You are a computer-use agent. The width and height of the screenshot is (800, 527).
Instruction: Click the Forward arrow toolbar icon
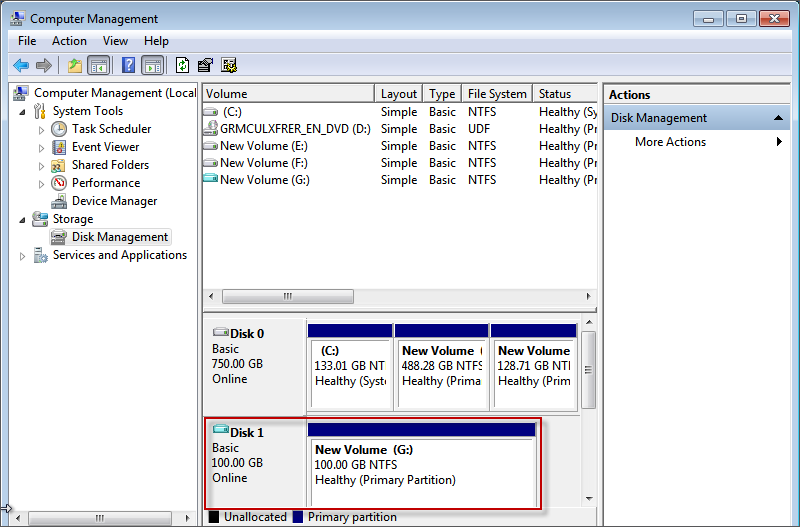click(44, 65)
